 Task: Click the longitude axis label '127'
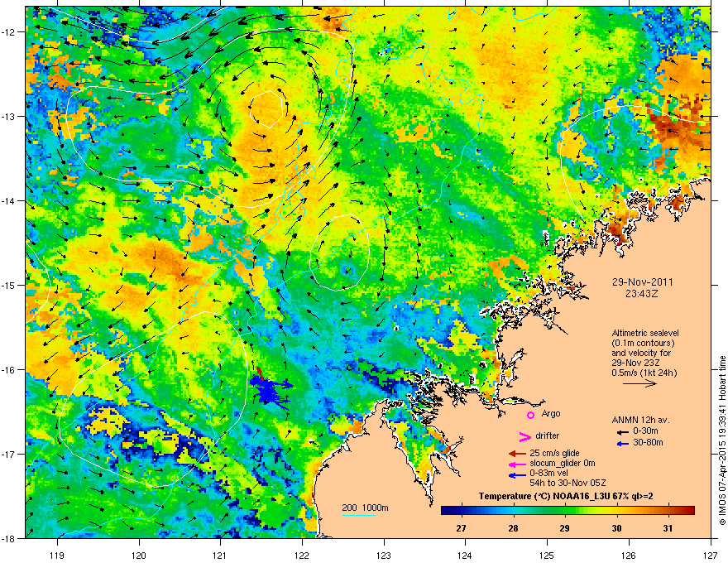pyautogui.click(x=711, y=555)
